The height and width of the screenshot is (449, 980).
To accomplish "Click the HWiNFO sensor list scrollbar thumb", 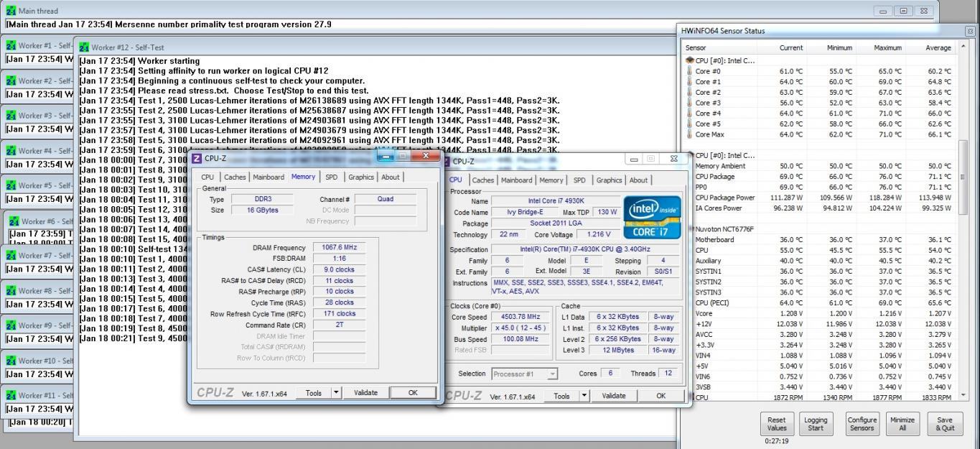I will [963, 177].
